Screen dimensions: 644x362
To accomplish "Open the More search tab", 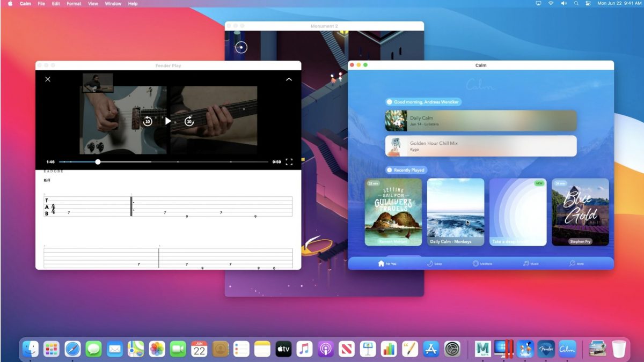I will [x=576, y=264].
